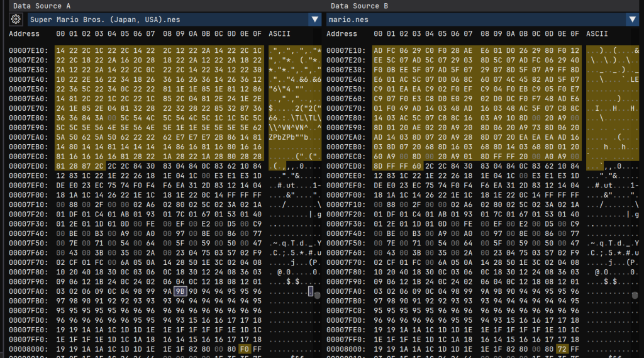The height and width of the screenshot is (358, 644).
Task: Click the Data Source B panel title
Action: tap(359, 6)
